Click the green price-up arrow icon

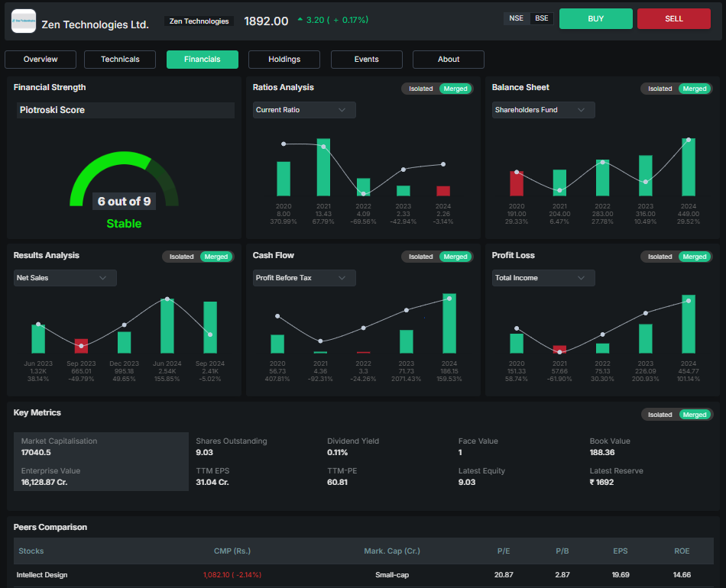tap(300, 19)
